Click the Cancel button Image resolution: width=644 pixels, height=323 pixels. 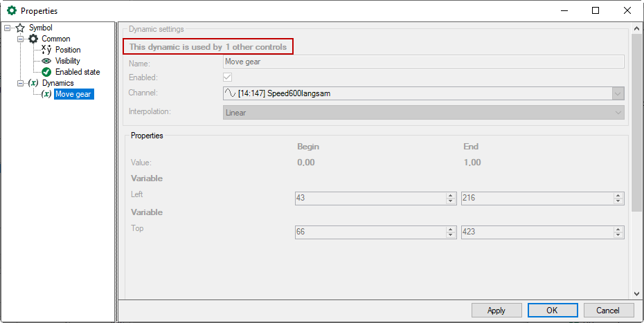(608, 311)
